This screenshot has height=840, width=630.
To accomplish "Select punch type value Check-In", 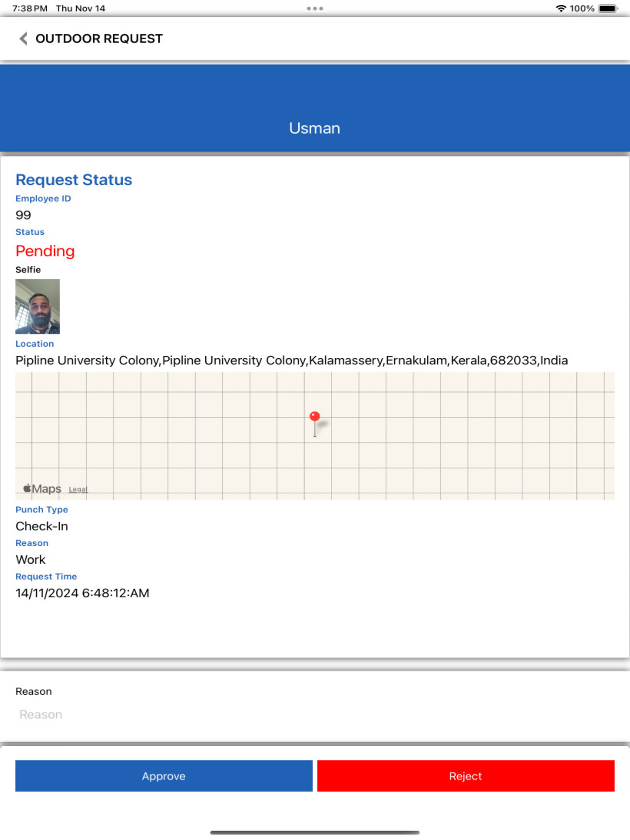I will (42, 526).
